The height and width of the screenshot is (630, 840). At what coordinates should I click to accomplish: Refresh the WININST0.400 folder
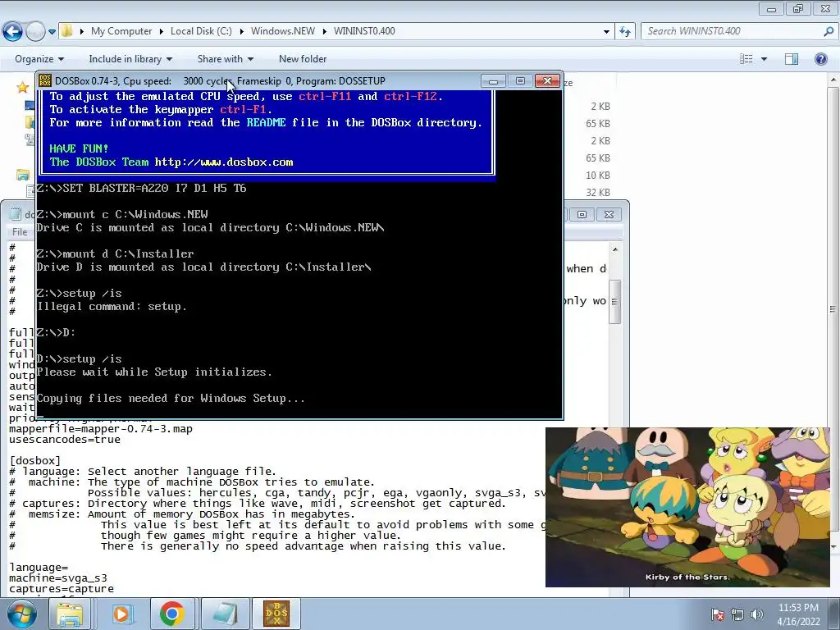[624, 32]
